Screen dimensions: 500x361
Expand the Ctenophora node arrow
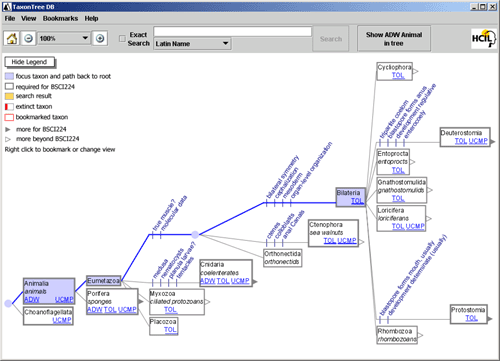(362, 242)
